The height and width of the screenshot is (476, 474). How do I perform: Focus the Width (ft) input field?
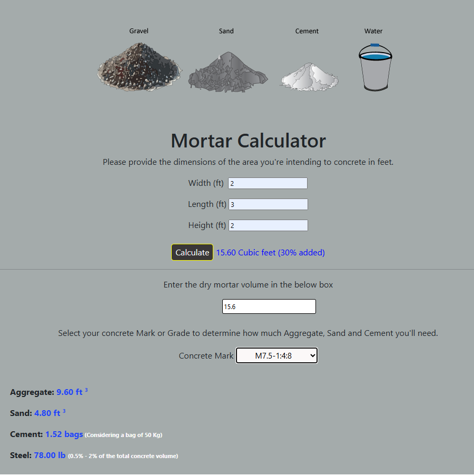268,183
